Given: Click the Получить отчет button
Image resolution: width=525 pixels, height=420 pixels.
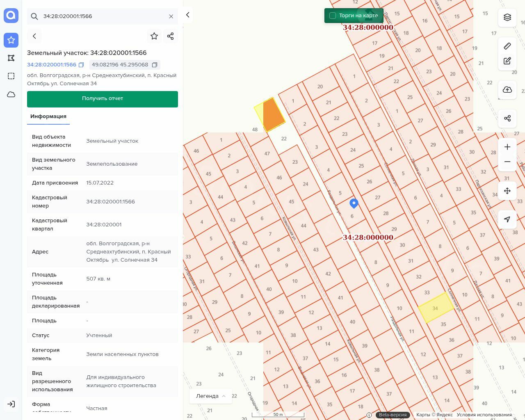Looking at the screenshot, I should tap(103, 99).
